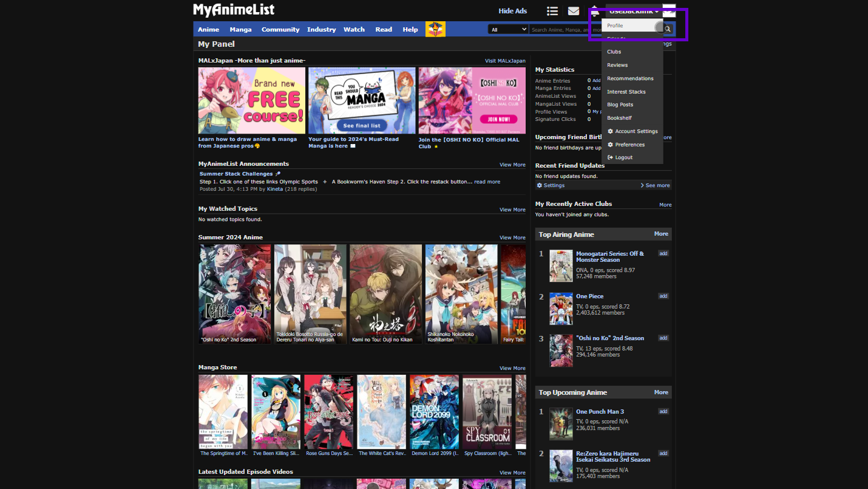Click the quick-links list icon in the header
Screen dimensions: 868x489
point(552,11)
